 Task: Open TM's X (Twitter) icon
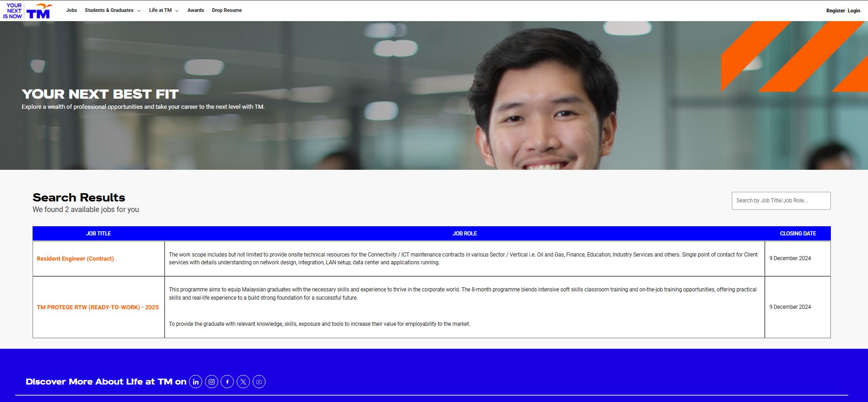(x=243, y=382)
